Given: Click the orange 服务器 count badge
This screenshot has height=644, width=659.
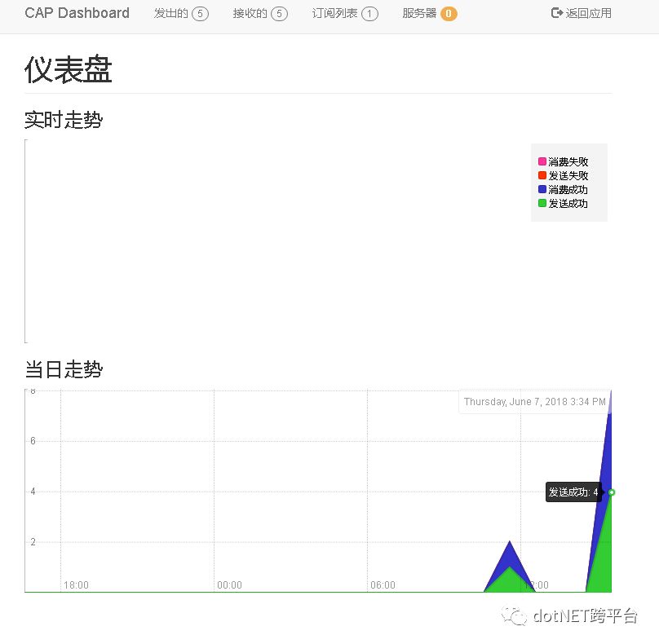Looking at the screenshot, I should pyautogui.click(x=448, y=13).
